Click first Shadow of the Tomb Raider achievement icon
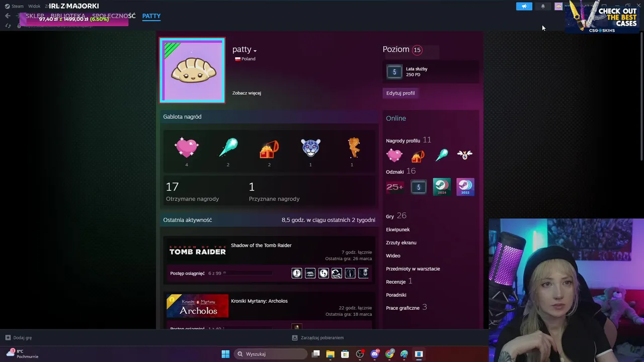The width and height of the screenshot is (644, 362). click(297, 273)
